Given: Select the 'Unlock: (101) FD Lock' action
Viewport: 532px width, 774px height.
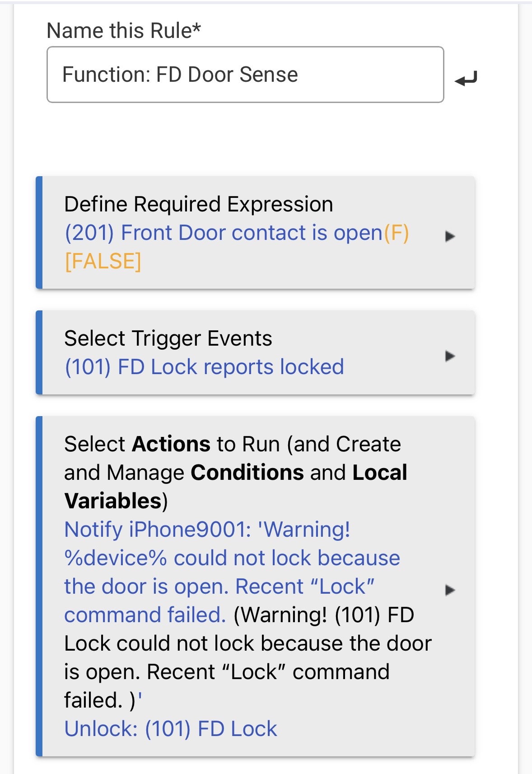Looking at the screenshot, I should click(171, 729).
